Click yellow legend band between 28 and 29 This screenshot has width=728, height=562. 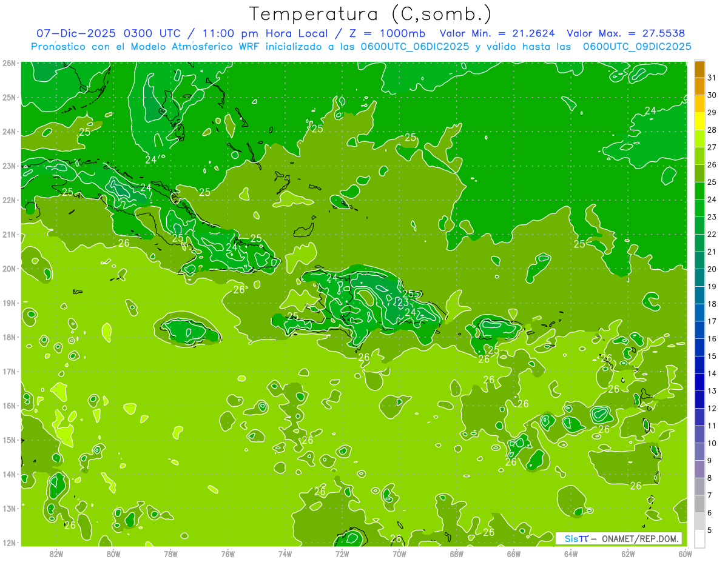coord(699,121)
